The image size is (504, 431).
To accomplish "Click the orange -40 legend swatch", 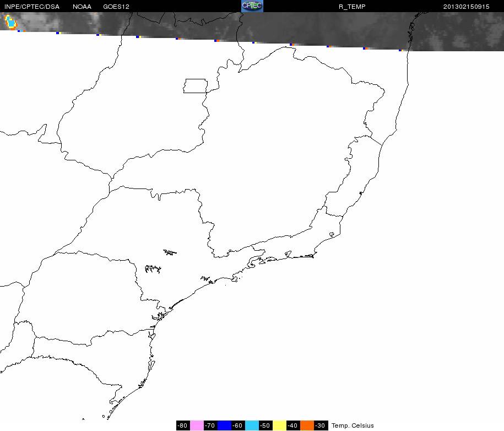I will tap(307, 425).
